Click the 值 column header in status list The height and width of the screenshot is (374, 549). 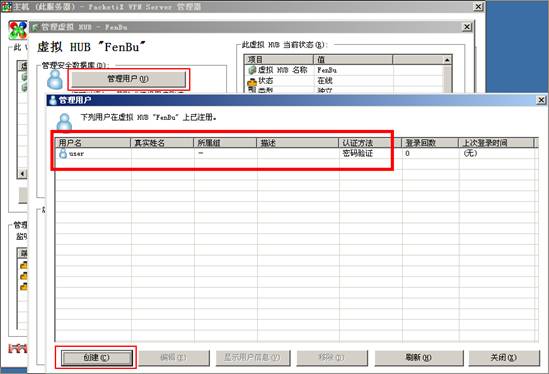[353, 60]
